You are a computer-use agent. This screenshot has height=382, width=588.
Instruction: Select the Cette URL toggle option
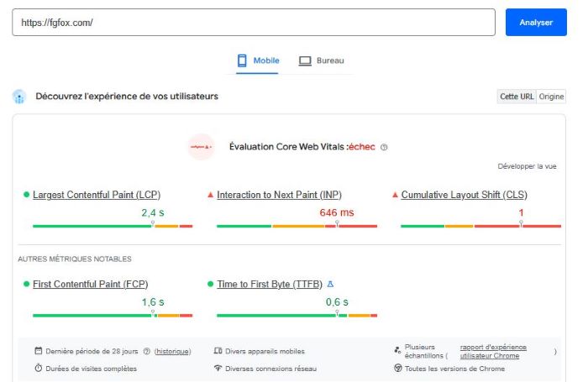point(517,97)
